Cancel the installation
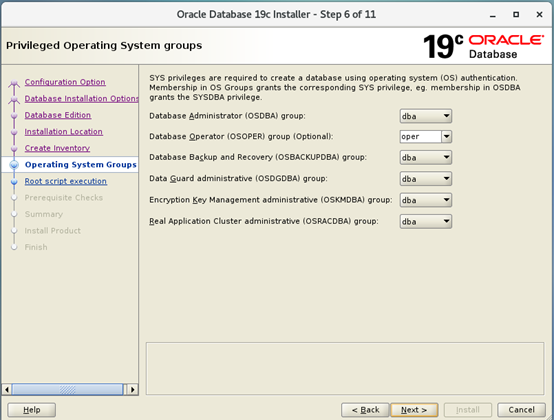 [521, 410]
